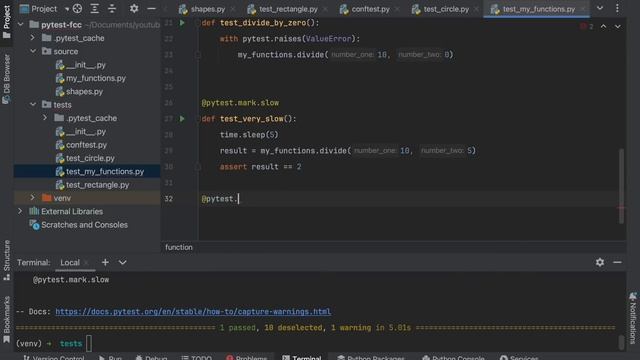Minimize the terminal panel

[617, 262]
